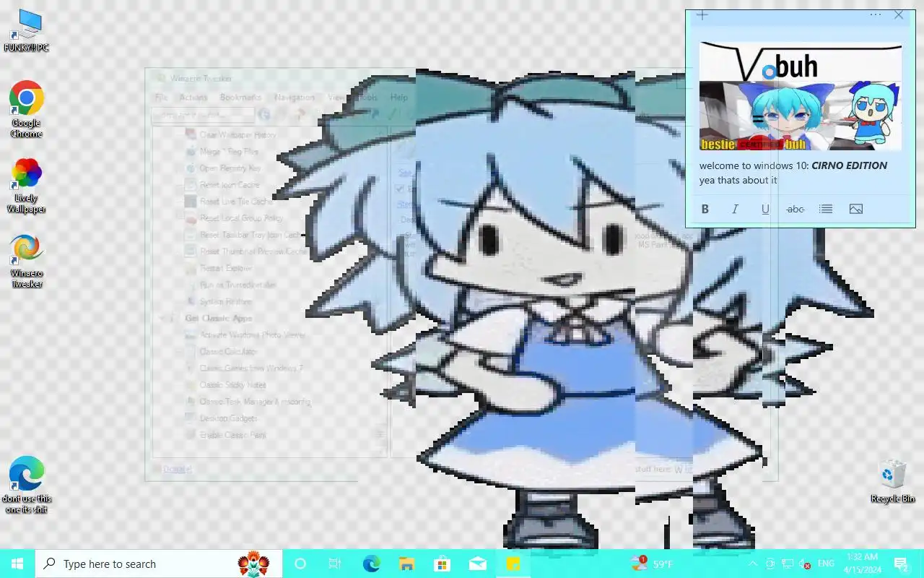
Task: Open Navigation menu in Winaero Tweaker
Action: point(294,98)
